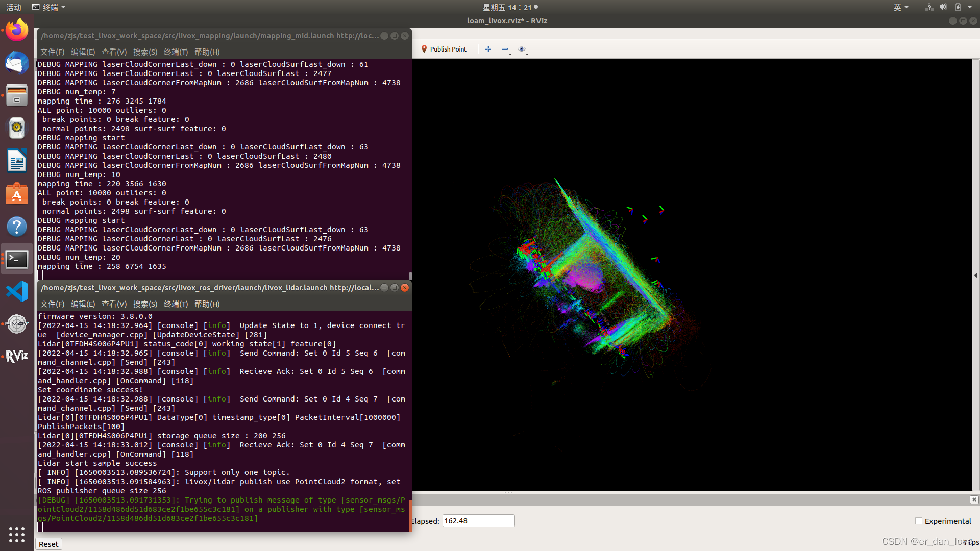Show applications grid in dock
This screenshot has width=980, height=551.
(17, 534)
